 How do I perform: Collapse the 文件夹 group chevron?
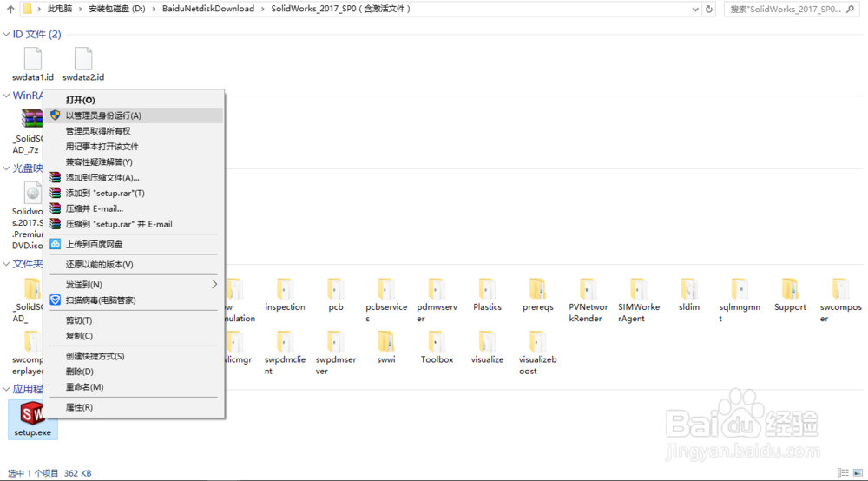(6, 264)
